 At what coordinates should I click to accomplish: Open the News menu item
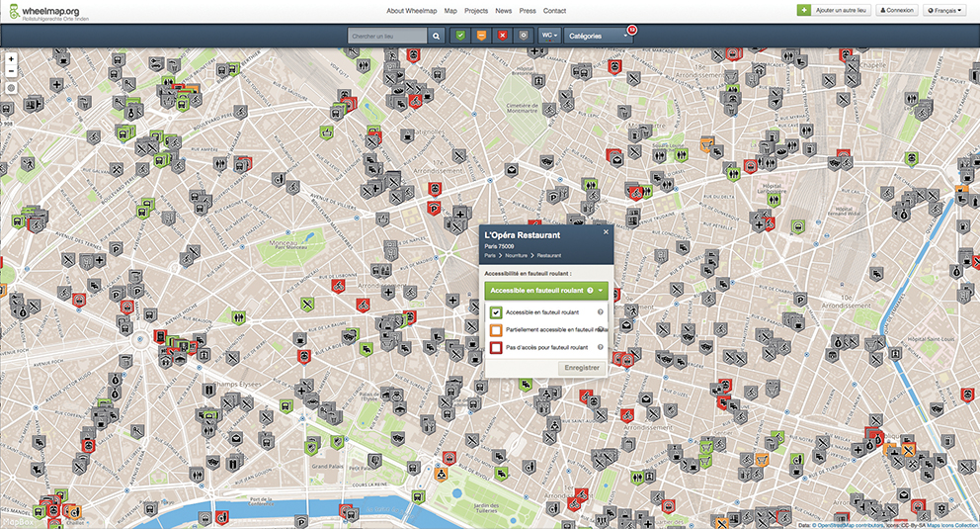[504, 11]
